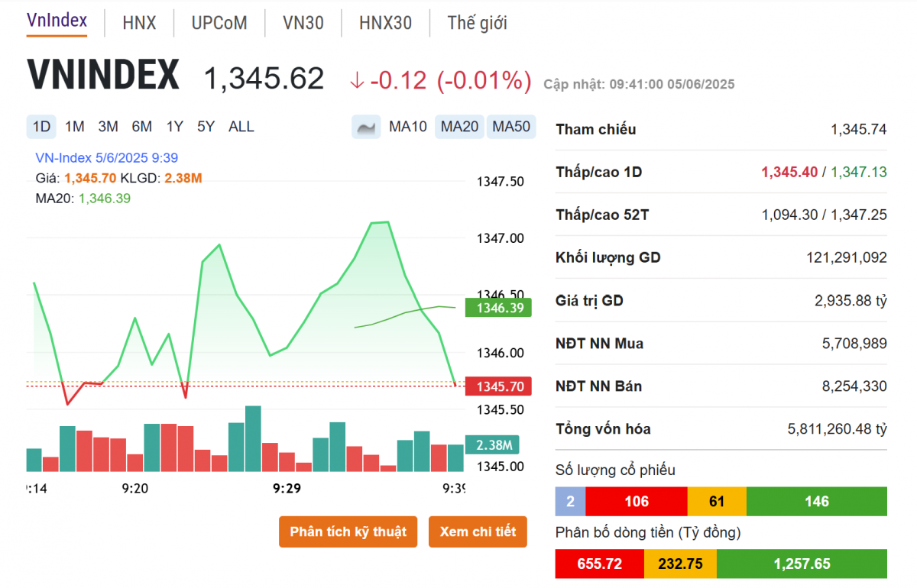
Task: Click the 52-week range 1,094.30 / 1,347.25
Action: [x=824, y=215]
